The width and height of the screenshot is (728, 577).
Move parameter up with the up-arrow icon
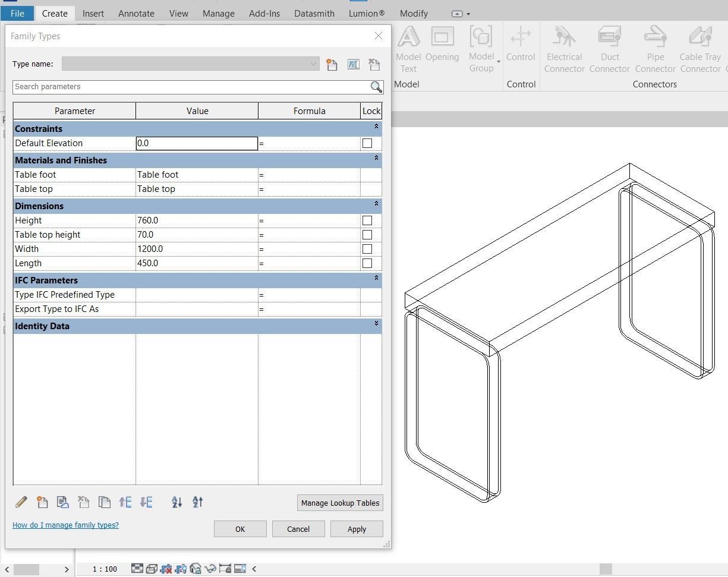(x=125, y=502)
